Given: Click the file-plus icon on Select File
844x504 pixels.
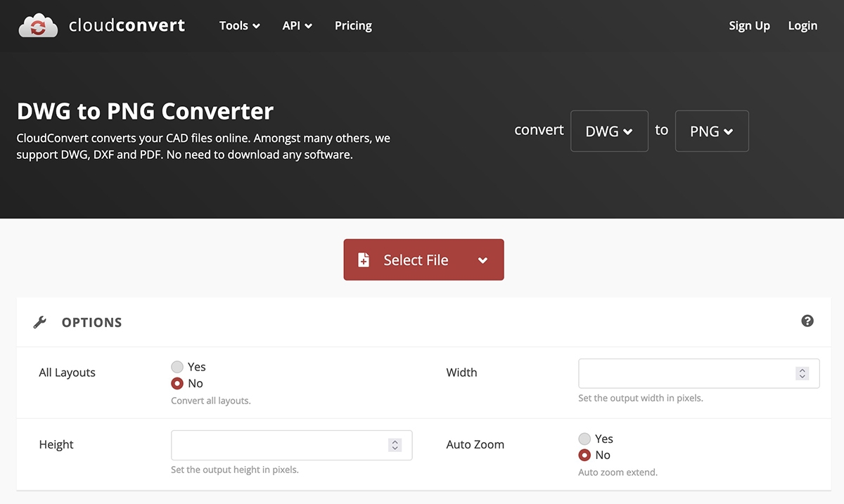Looking at the screenshot, I should pos(364,260).
